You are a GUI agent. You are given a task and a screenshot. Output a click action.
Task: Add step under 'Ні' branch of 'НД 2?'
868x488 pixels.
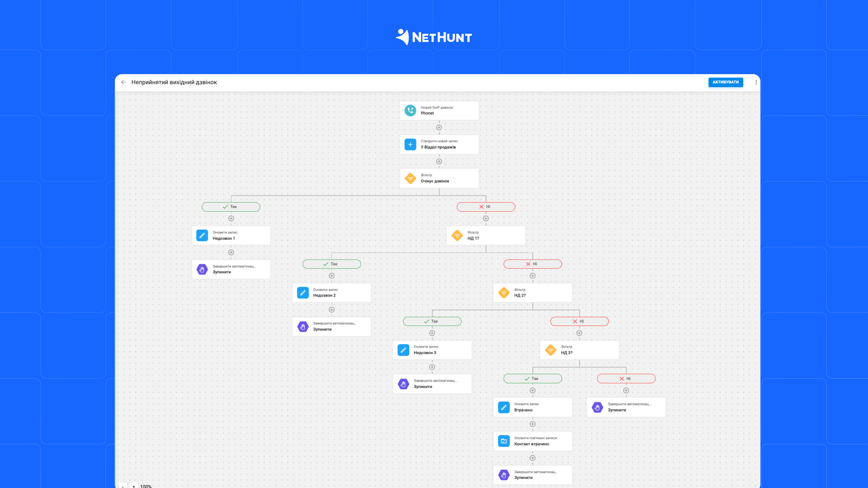[579, 333]
